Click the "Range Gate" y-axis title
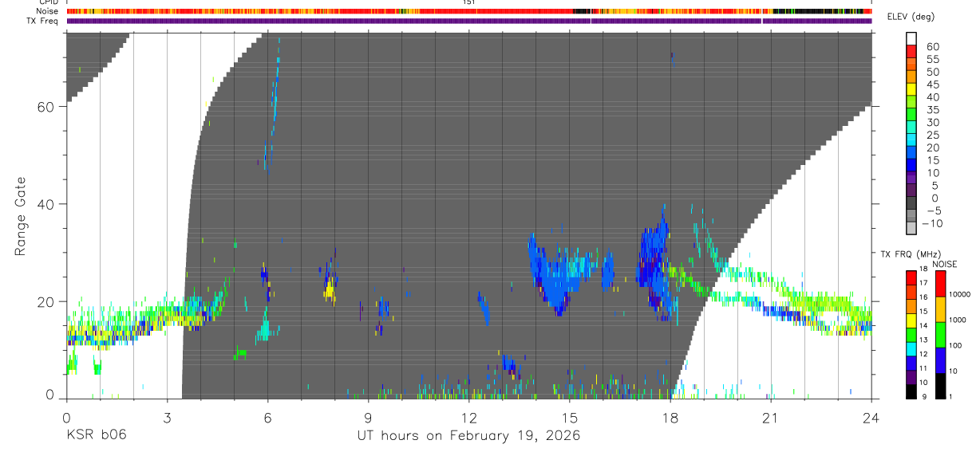 tap(22, 217)
